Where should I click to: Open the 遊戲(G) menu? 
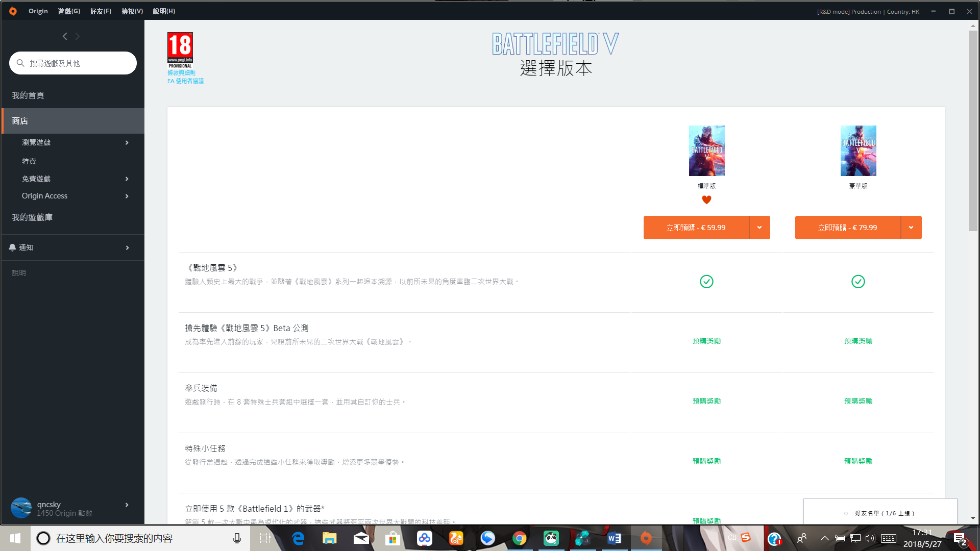click(69, 11)
